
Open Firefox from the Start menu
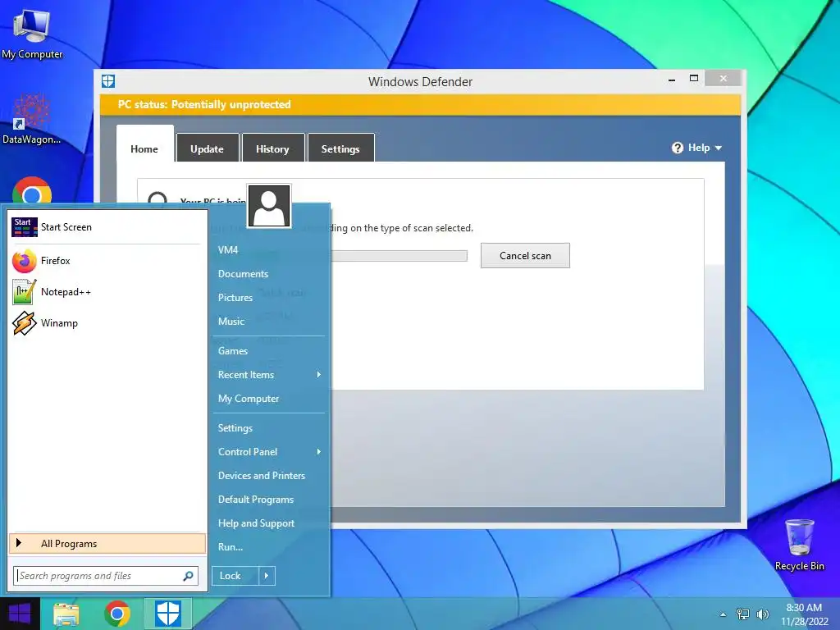coord(106,261)
